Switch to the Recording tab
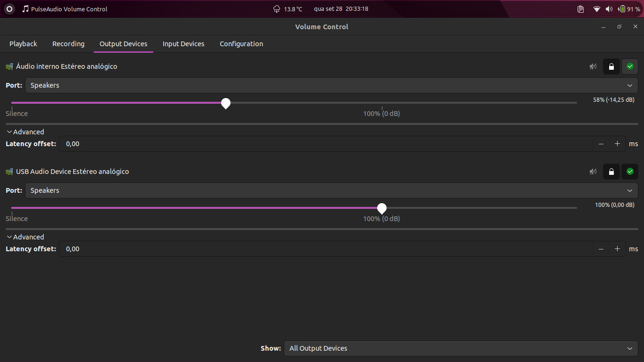 [68, 44]
